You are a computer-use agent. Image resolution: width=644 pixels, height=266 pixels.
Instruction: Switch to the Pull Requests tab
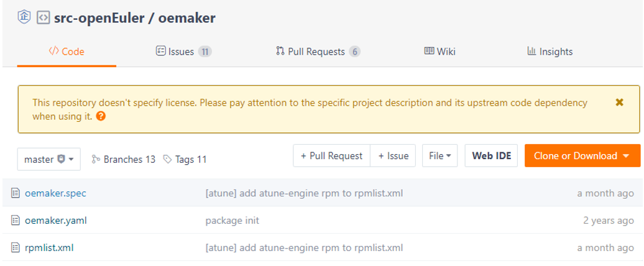(318, 52)
